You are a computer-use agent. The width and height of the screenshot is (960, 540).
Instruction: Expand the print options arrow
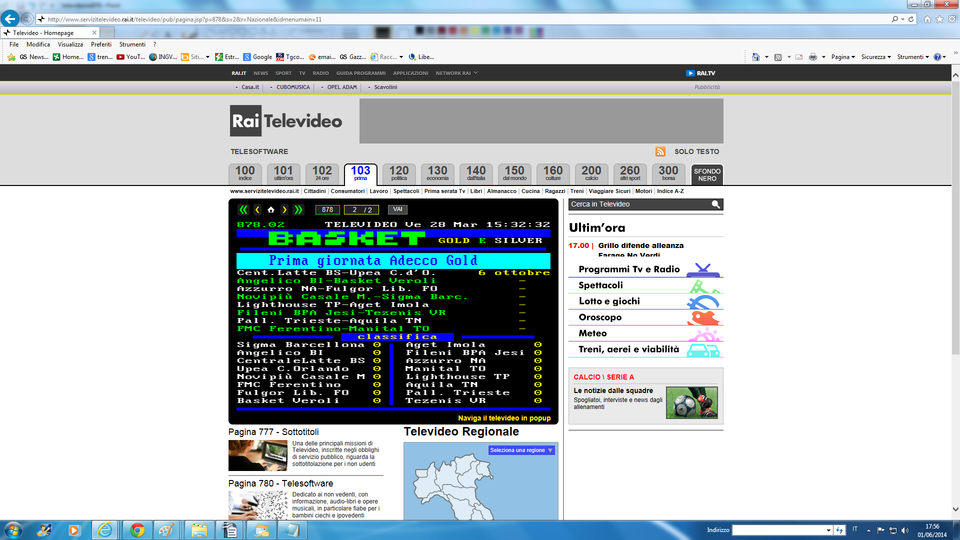pyautogui.click(x=823, y=57)
